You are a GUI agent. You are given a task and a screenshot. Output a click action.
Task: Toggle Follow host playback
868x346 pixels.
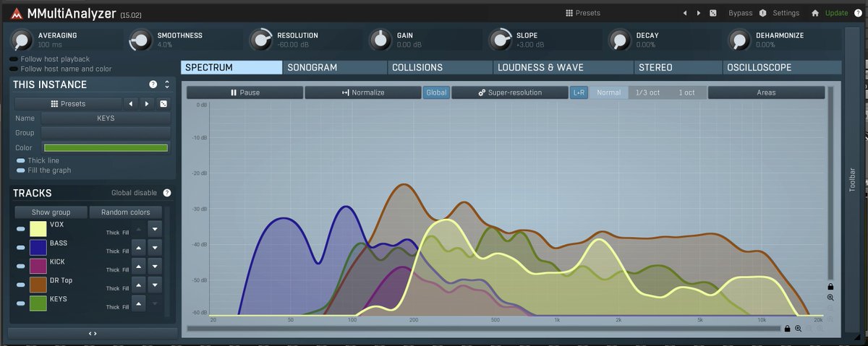click(14, 59)
